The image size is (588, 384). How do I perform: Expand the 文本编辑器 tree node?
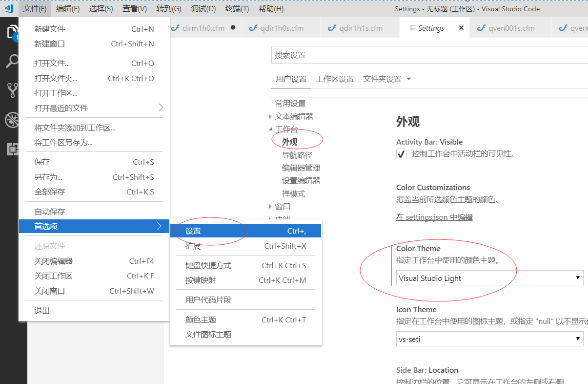coord(270,117)
